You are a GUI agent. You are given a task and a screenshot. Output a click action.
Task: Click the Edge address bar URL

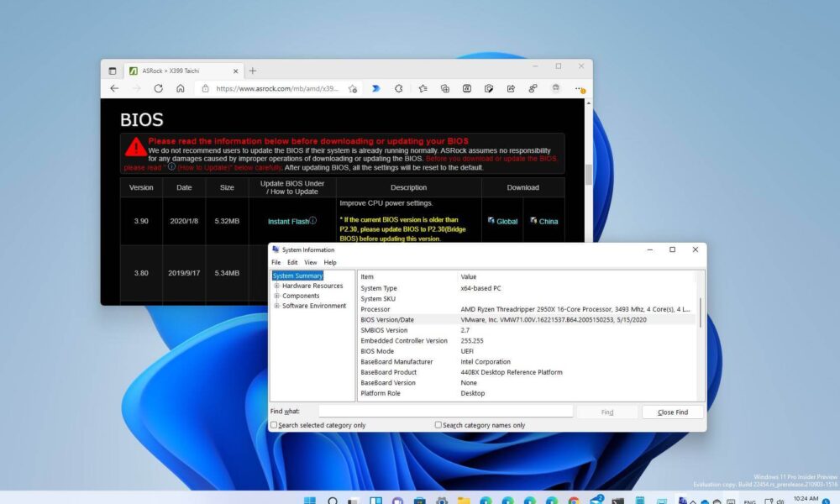click(x=277, y=88)
